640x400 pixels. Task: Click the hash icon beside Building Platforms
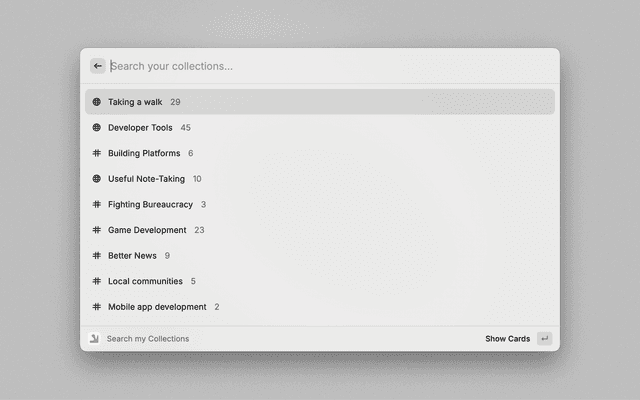[x=97, y=153]
